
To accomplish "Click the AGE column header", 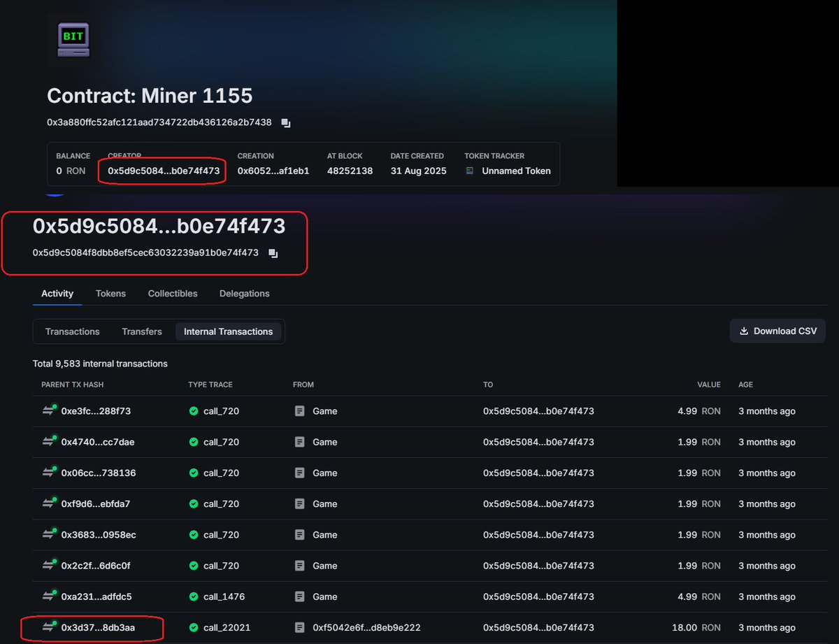I will 745,385.
